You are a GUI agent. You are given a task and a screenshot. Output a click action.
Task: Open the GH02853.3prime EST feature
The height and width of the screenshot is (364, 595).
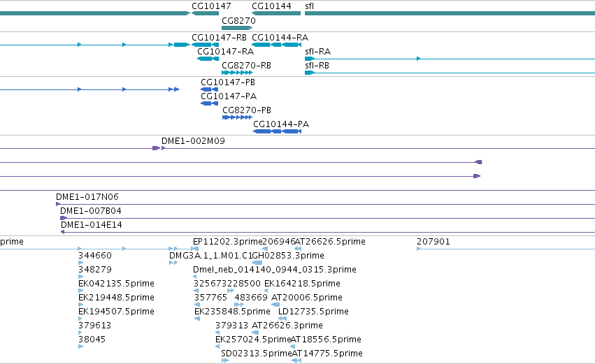(257, 263)
